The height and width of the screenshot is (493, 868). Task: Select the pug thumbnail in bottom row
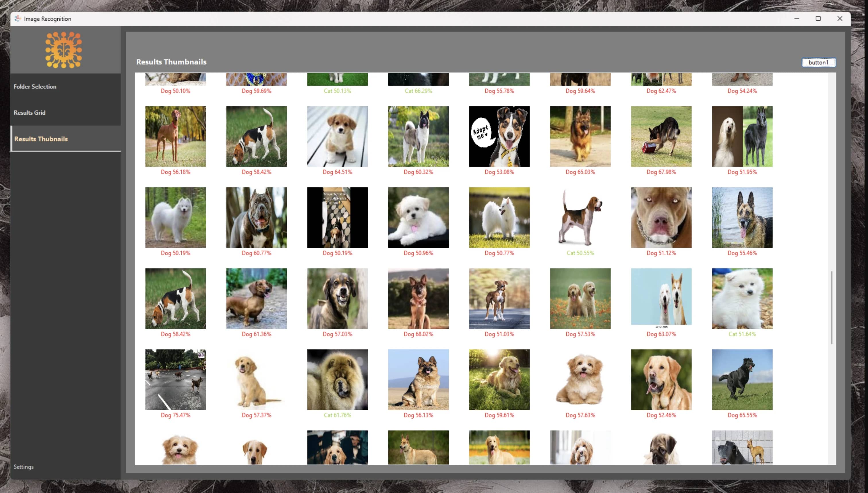point(661,447)
